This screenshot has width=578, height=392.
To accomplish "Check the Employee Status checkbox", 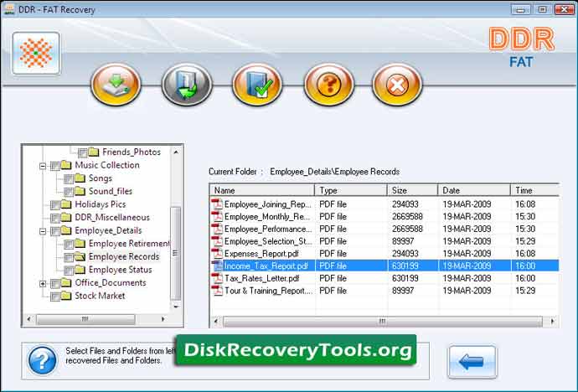I will pos(69,271).
